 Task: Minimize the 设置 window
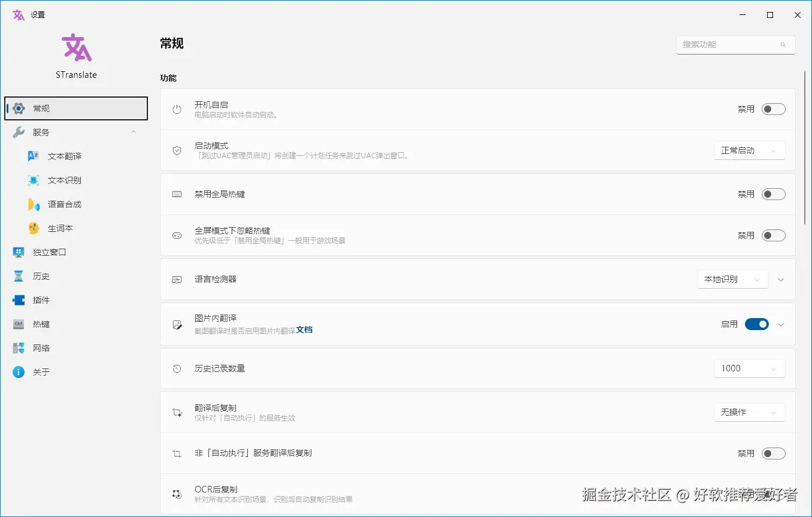click(743, 15)
